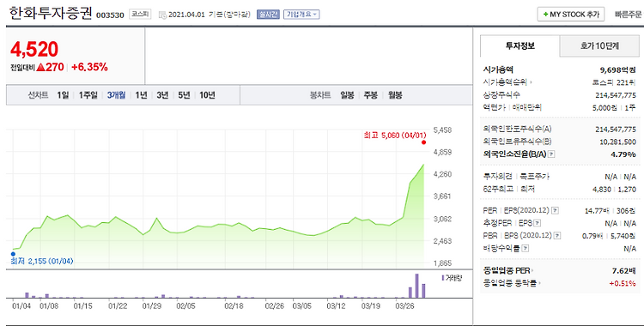This screenshot has width=644, height=326.
Task: Click the 목표주가 label
Action: click(534, 177)
